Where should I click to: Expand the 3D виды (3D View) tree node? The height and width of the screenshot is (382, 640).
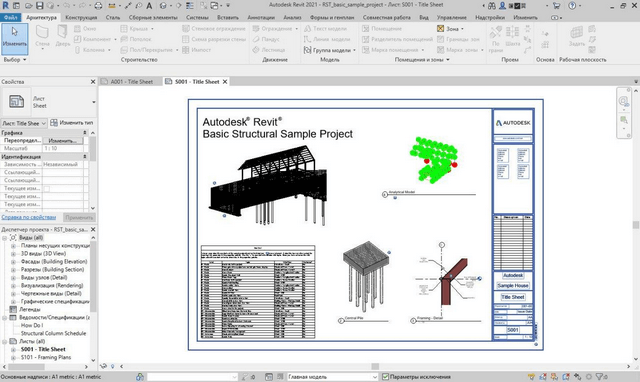click(x=13, y=253)
